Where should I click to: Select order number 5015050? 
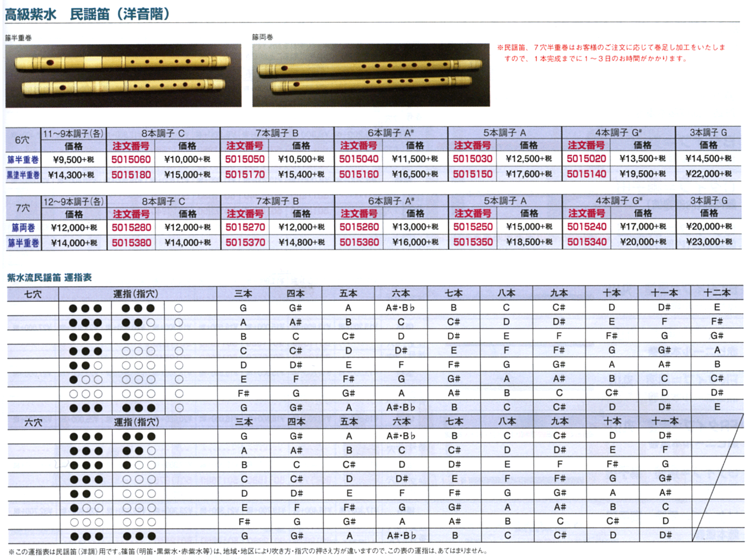pos(245,159)
